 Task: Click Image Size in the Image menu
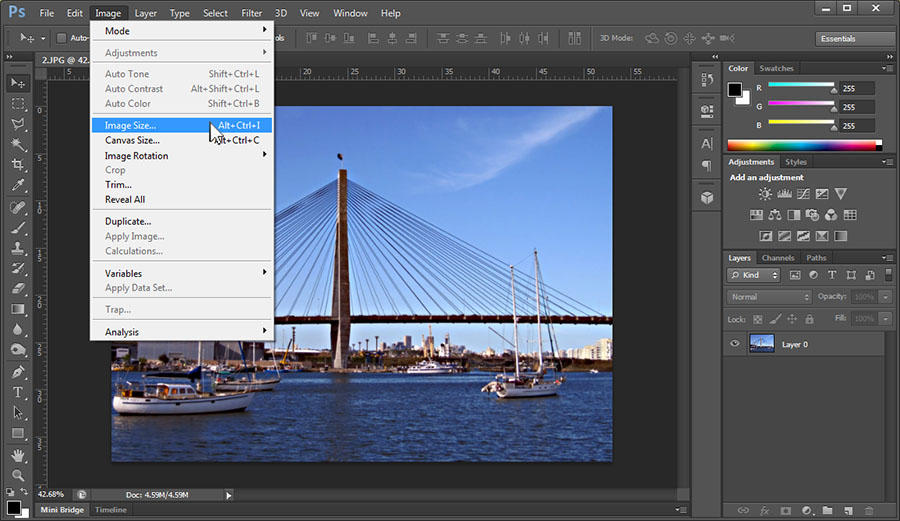[131, 125]
